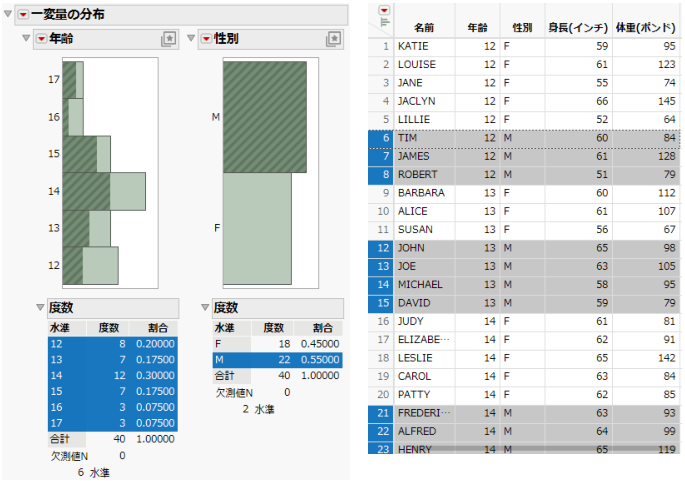The width and height of the screenshot is (685, 481).
Task: Click the PATTY name cell
Action: [425, 395]
